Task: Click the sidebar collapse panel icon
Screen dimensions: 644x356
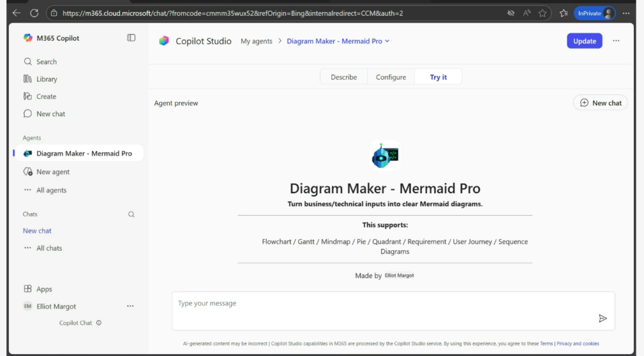Action: 131,38
